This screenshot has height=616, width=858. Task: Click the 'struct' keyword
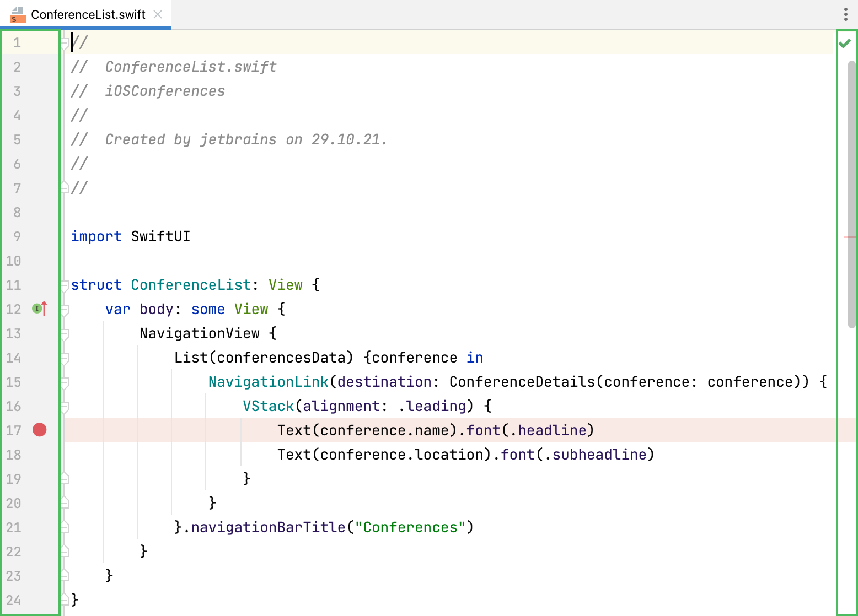click(x=96, y=285)
